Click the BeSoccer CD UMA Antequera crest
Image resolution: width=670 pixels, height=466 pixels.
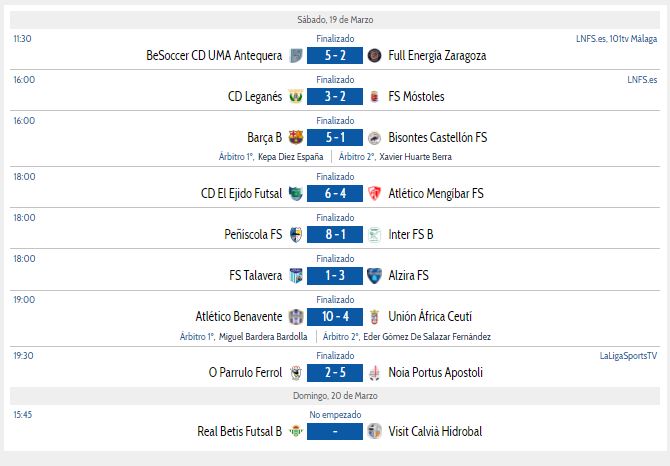[x=296, y=56]
